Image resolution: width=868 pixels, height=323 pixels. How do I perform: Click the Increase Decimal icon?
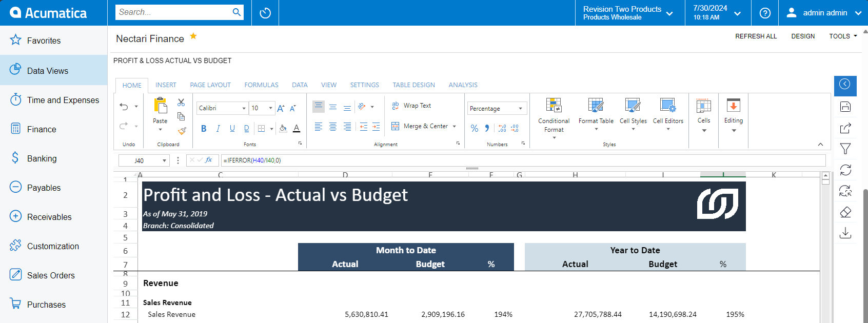[502, 128]
